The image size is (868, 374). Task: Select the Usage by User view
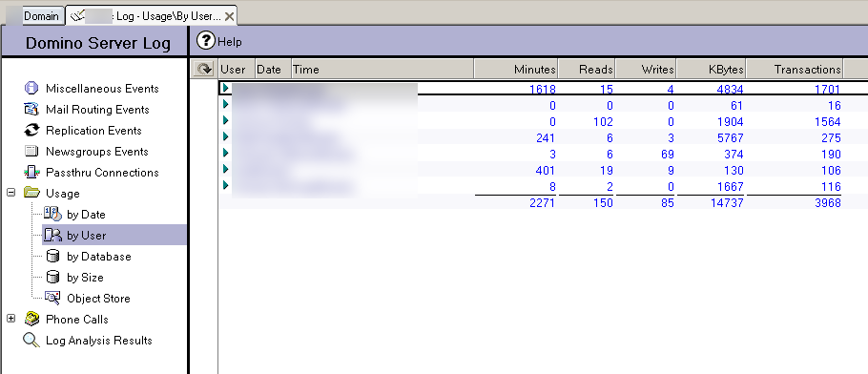(87, 236)
